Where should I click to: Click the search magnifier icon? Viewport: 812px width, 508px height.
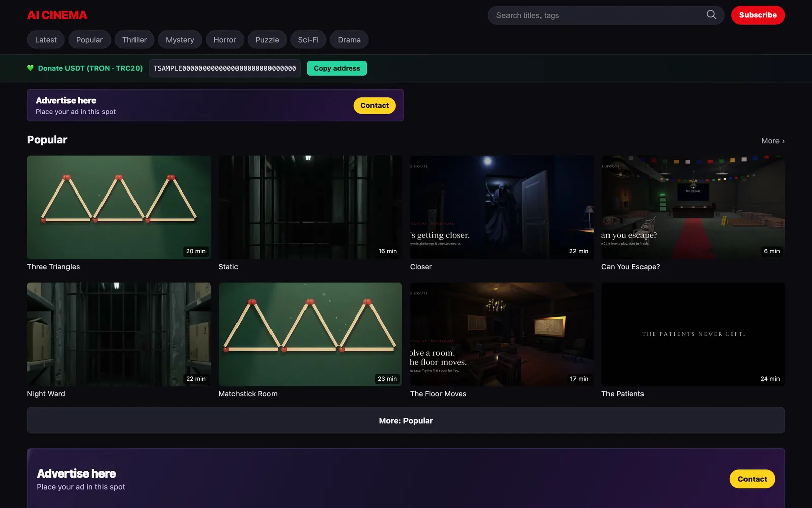click(711, 15)
